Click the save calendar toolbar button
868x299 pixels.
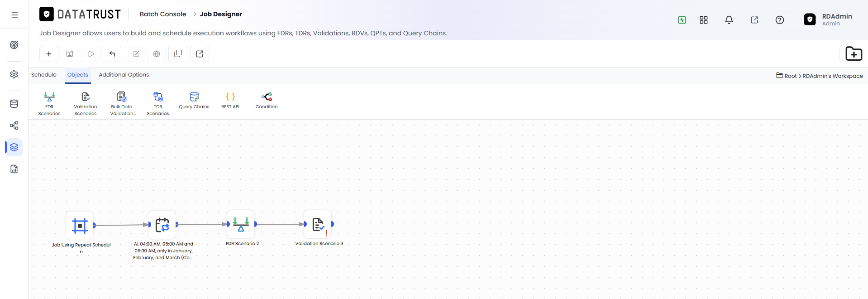click(70, 54)
